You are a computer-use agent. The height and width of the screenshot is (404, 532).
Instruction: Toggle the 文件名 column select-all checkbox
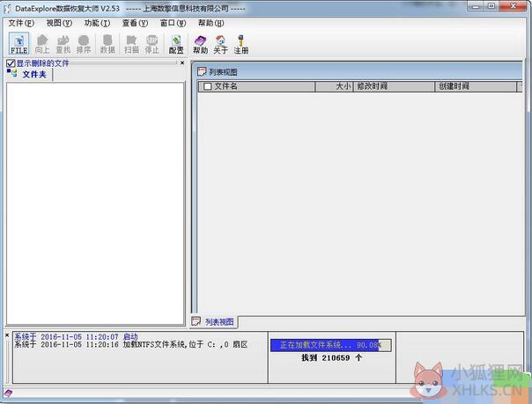(208, 86)
